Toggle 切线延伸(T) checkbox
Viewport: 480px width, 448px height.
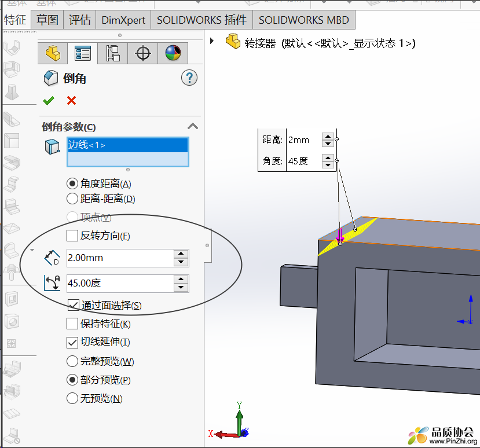[72, 342]
